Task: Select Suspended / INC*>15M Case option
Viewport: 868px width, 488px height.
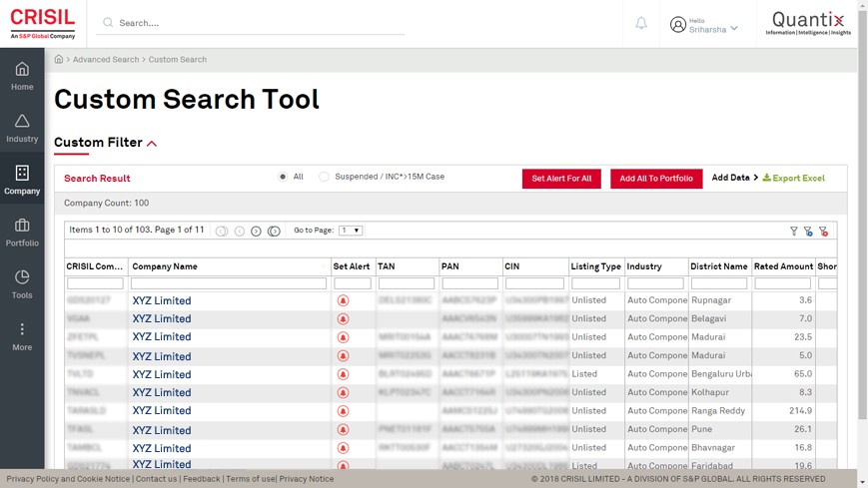Action: pos(324,177)
